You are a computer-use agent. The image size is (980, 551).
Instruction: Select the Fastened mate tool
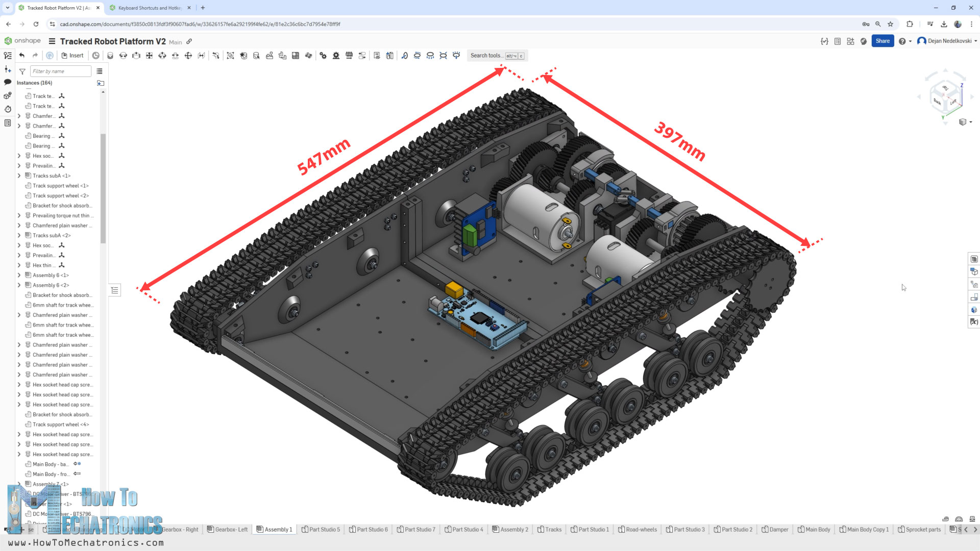click(110, 56)
